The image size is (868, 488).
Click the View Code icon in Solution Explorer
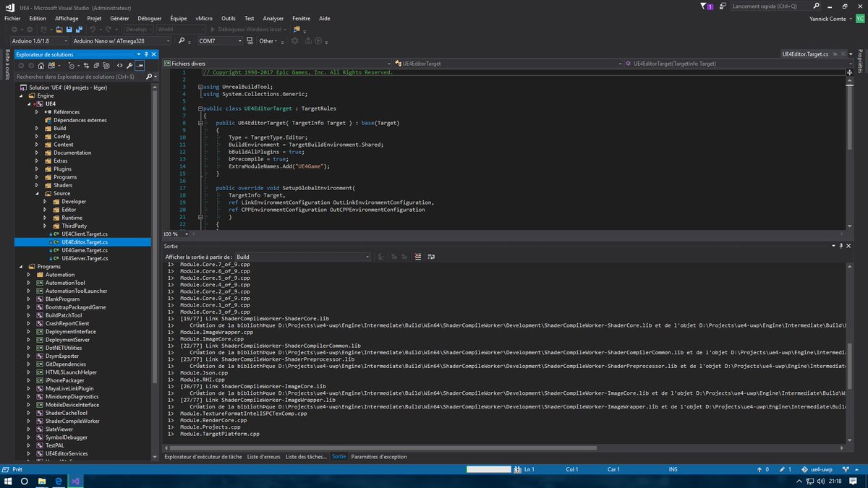(119, 66)
